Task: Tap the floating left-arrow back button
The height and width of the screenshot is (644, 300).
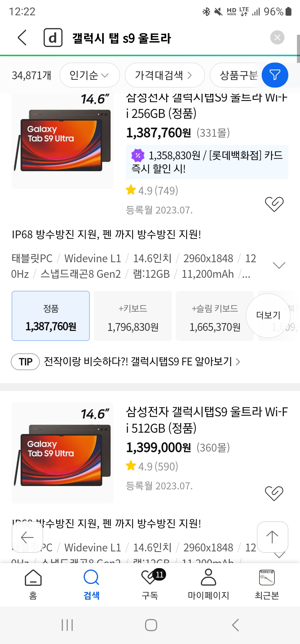Action: [27, 537]
